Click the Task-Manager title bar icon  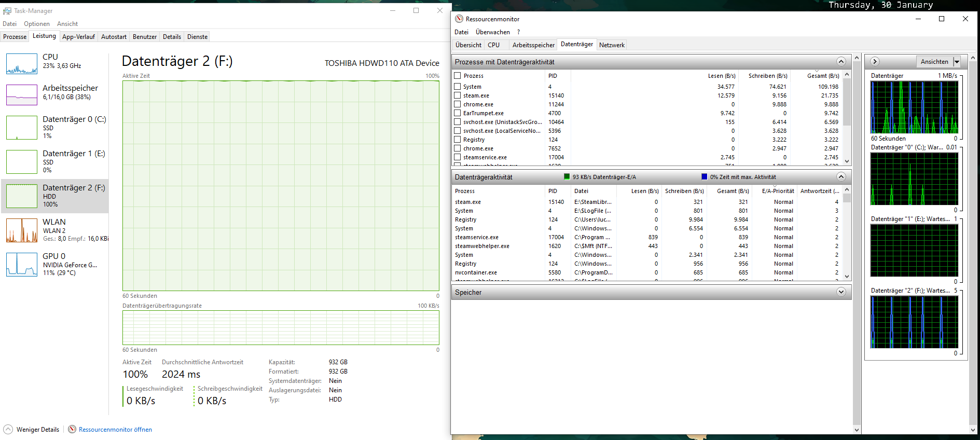pyautogui.click(x=7, y=10)
